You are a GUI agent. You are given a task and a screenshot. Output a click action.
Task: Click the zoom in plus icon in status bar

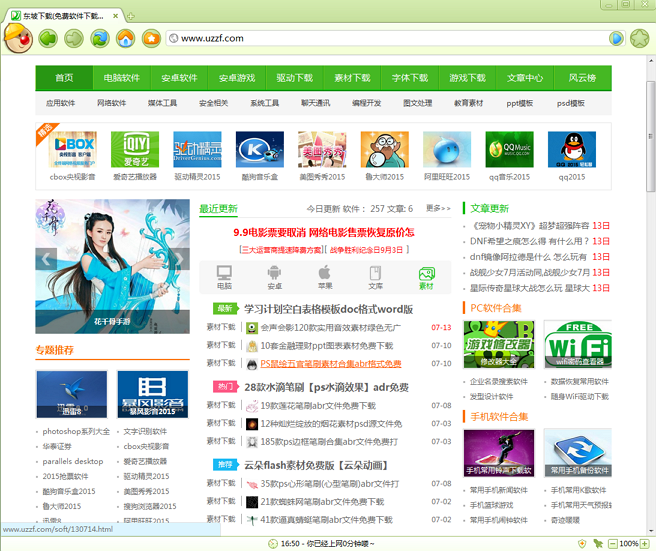click(x=645, y=544)
